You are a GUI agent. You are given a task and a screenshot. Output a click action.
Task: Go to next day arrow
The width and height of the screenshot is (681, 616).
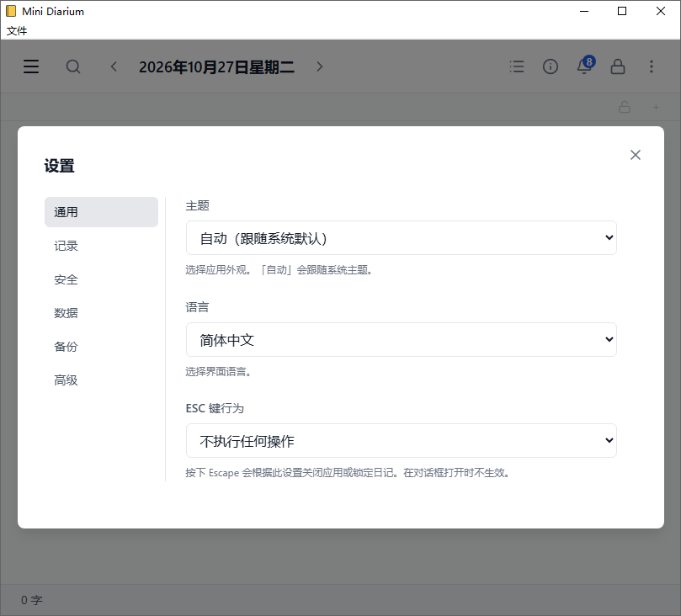tap(320, 66)
